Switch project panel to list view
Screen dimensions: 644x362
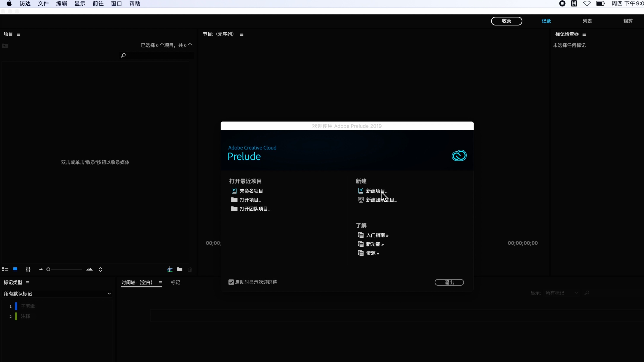click(x=5, y=269)
